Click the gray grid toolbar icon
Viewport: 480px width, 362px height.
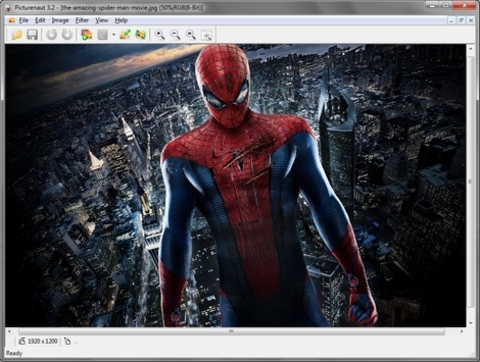click(103, 35)
